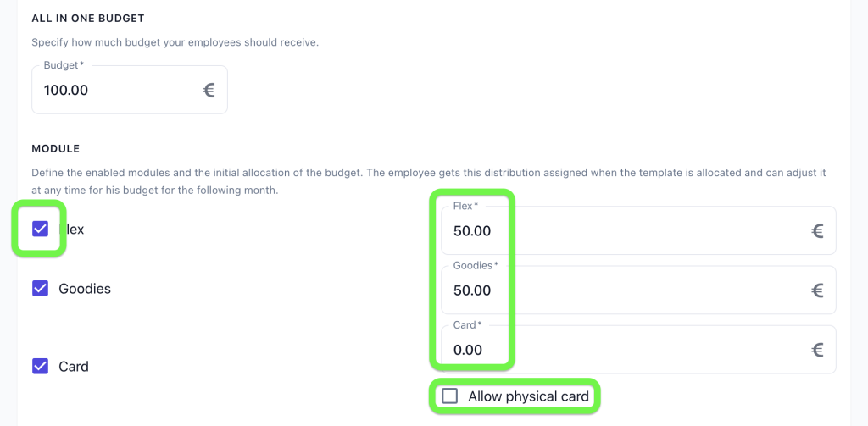The height and width of the screenshot is (426, 868).
Task: Click the Goodies label beside its checkbox
Action: pos(85,289)
